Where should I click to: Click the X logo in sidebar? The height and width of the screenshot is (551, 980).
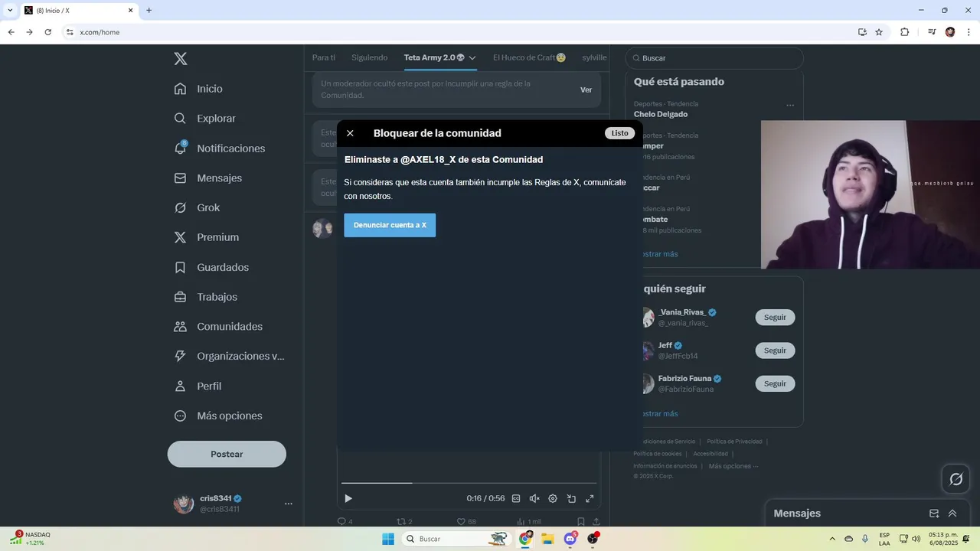(180, 59)
